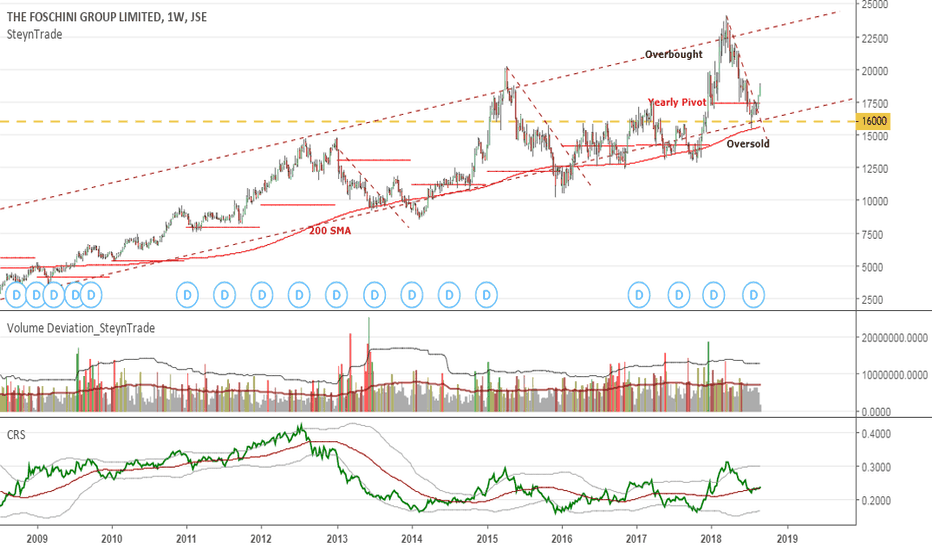
Task: Click the dividend D marker aligned with 2012
Action: click(262, 295)
